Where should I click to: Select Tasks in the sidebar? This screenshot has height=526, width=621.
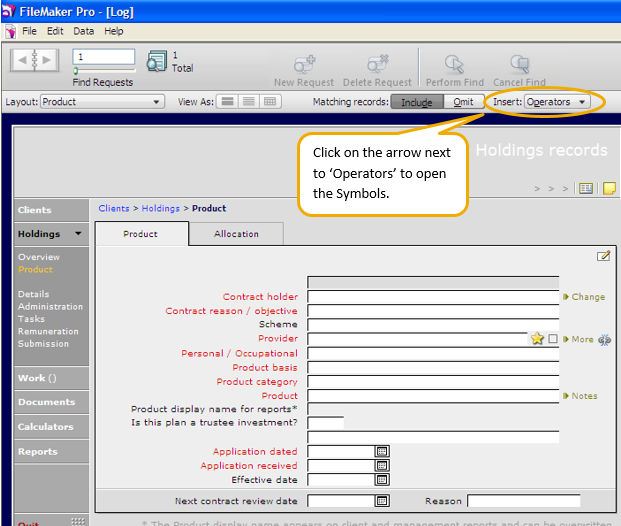(x=31, y=318)
